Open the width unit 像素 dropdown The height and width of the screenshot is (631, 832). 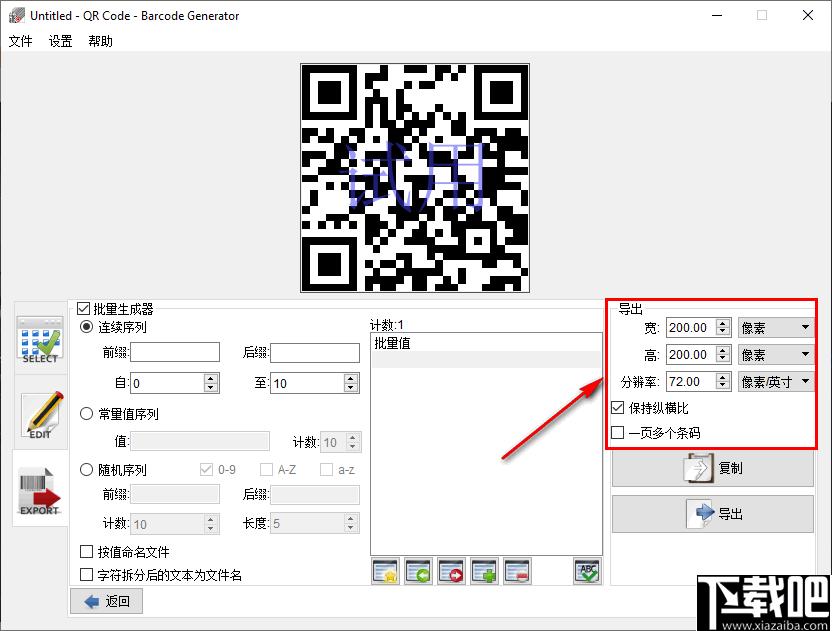tap(776, 327)
